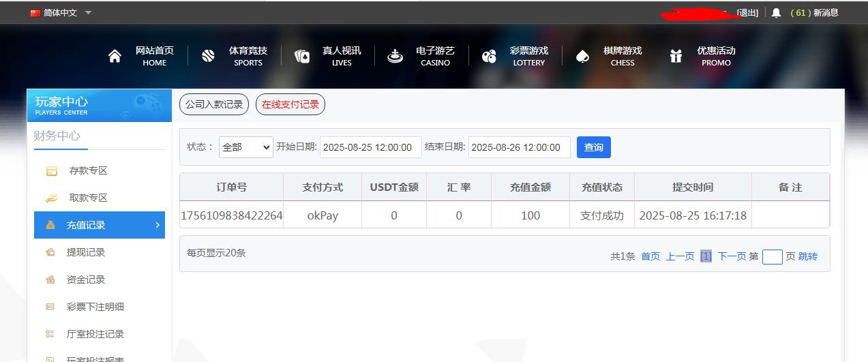Click the basketball icon for 体育竞技 Sports

208,57
